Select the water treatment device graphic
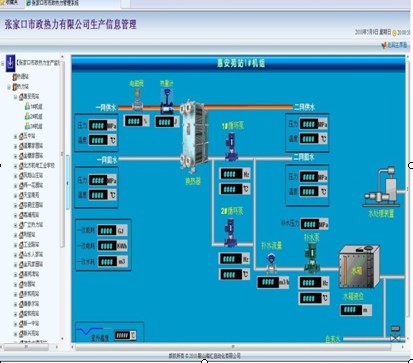This screenshot has width=413, height=363. [381, 187]
